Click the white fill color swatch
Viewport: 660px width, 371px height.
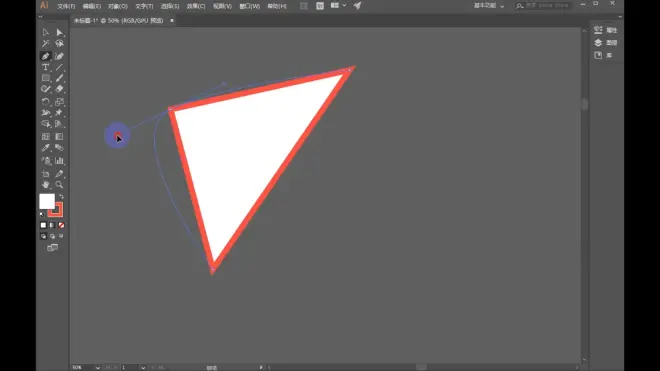(x=47, y=201)
